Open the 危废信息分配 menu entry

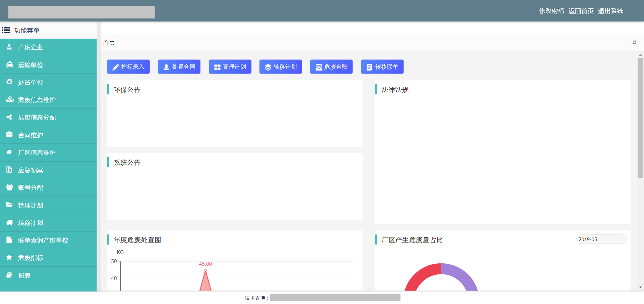pyautogui.click(x=48, y=117)
